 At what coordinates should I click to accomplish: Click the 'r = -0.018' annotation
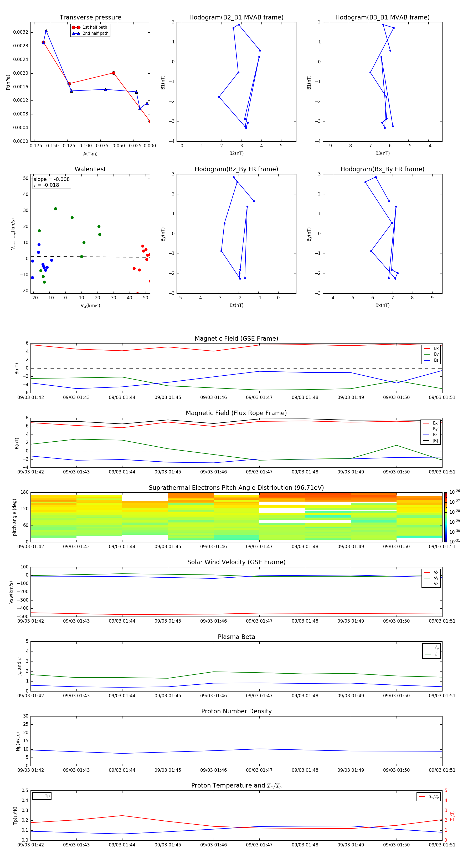(46, 185)
